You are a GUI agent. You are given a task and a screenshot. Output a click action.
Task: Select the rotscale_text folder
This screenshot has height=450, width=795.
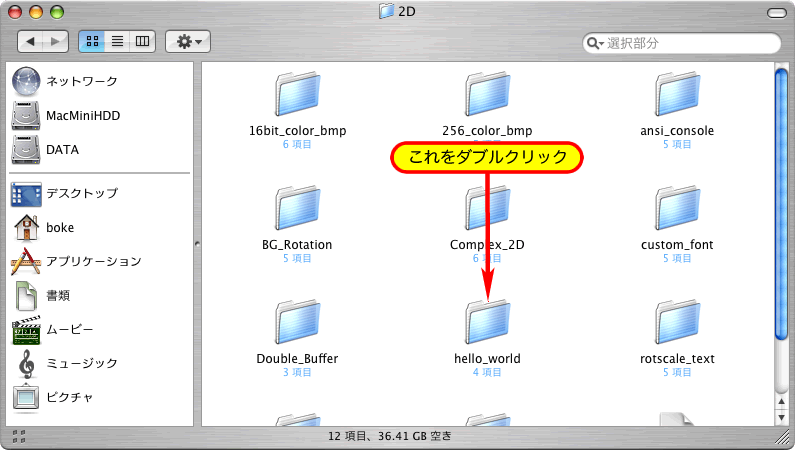point(677,322)
